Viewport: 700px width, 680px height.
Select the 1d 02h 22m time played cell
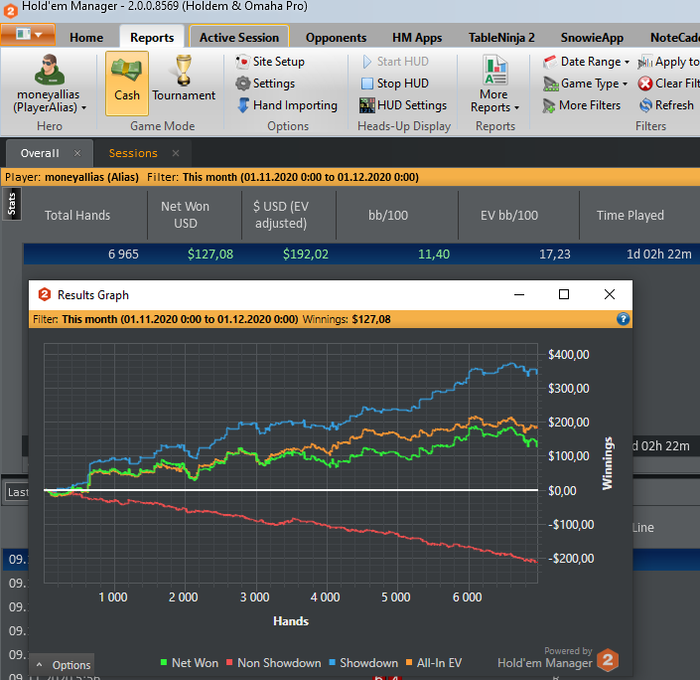(x=659, y=254)
